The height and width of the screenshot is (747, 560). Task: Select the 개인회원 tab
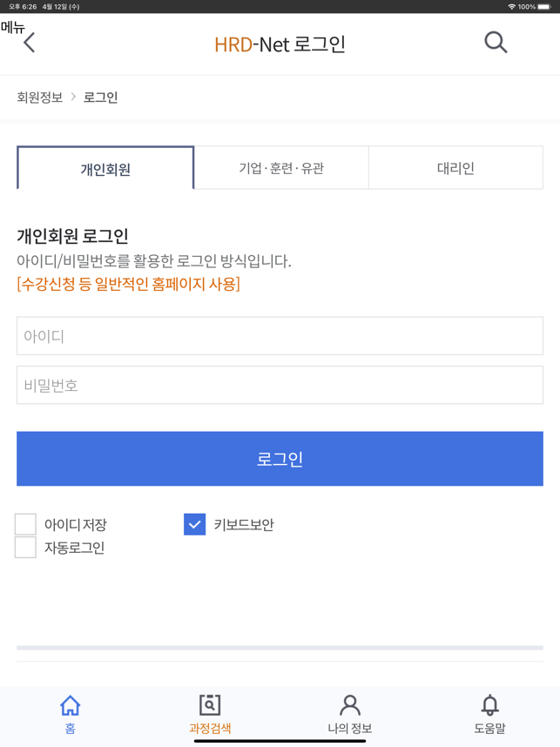105,168
